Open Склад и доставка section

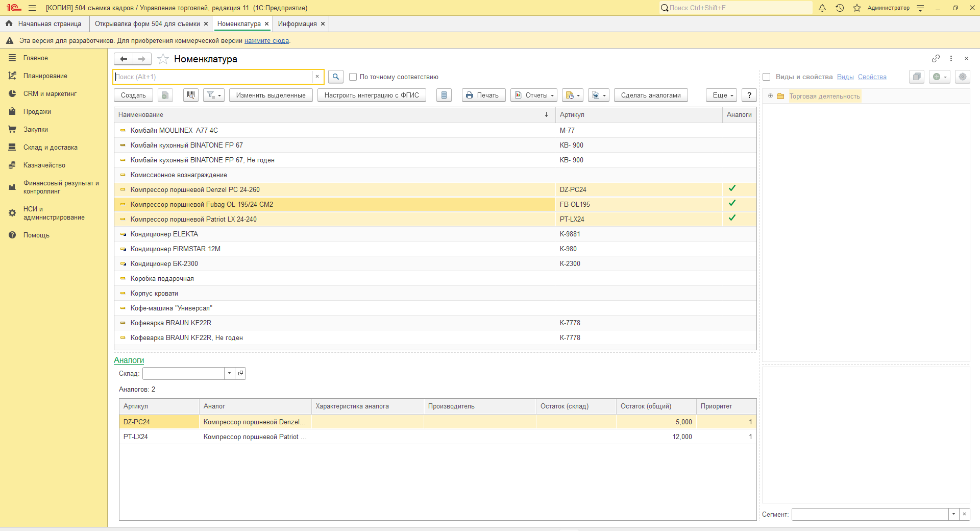click(50, 147)
